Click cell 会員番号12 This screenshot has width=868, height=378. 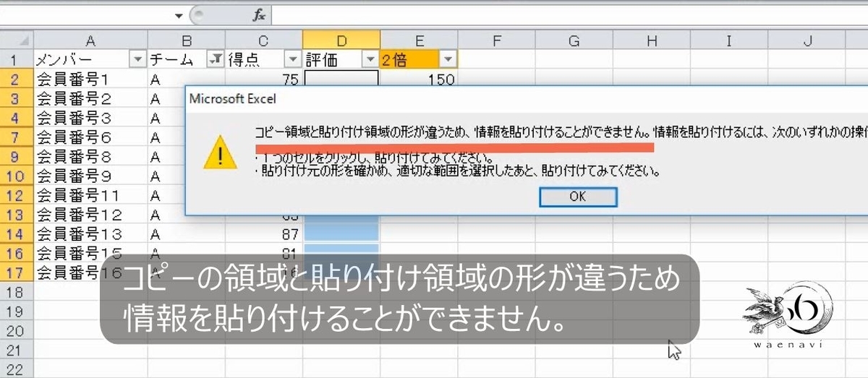(90, 215)
